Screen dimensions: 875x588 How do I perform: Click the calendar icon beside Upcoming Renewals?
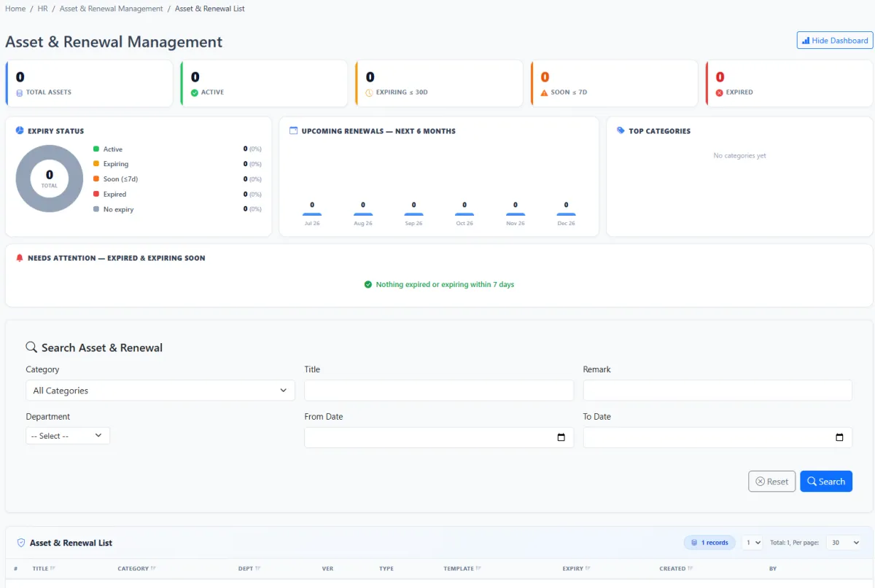coord(294,130)
